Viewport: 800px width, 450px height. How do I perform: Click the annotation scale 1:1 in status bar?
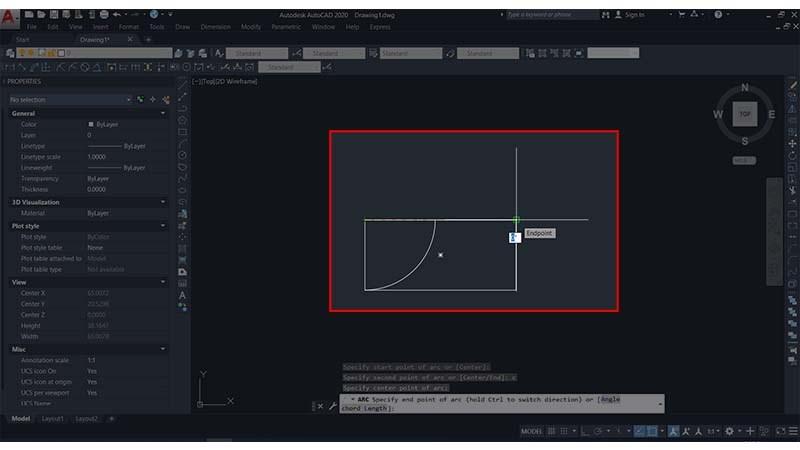click(712, 431)
